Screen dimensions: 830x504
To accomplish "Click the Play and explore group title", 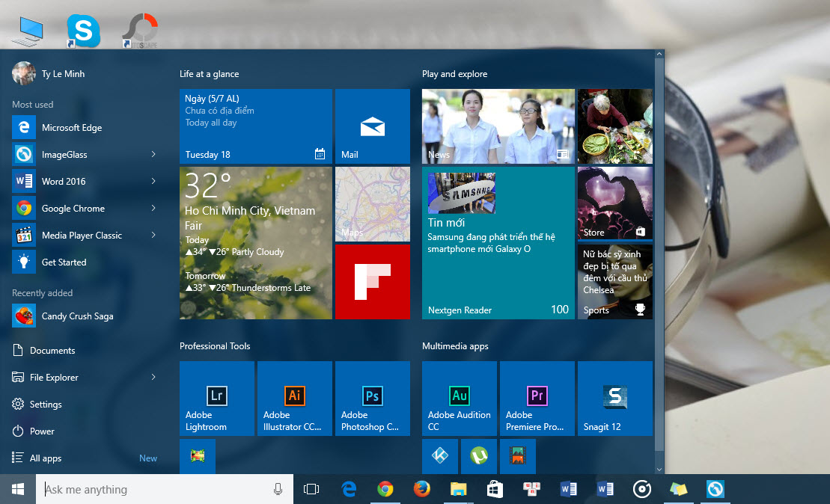I will (x=455, y=74).
